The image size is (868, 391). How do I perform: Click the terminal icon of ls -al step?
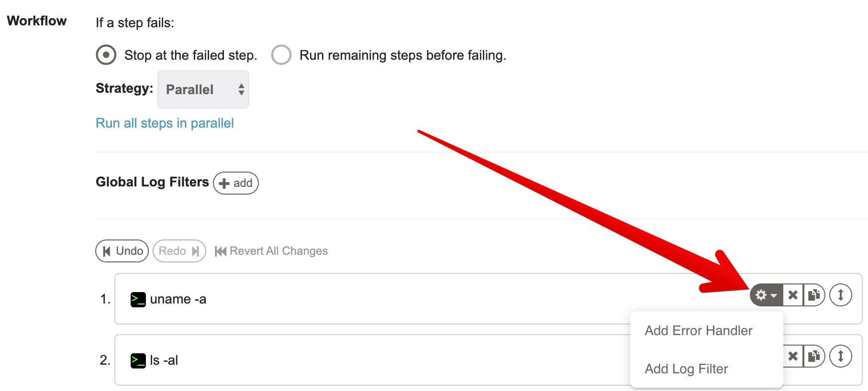138,360
